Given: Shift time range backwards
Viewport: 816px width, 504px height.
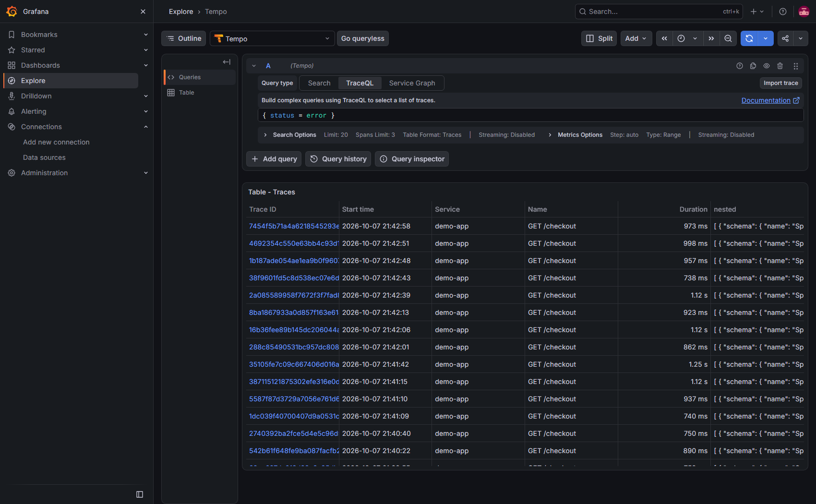Looking at the screenshot, I should point(664,38).
